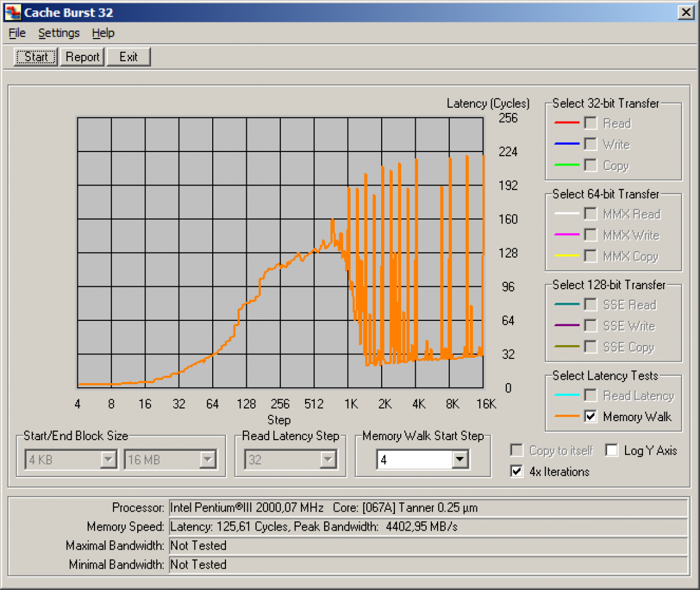Click the red Read legend line
The image size is (700, 590).
click(567, 123)
